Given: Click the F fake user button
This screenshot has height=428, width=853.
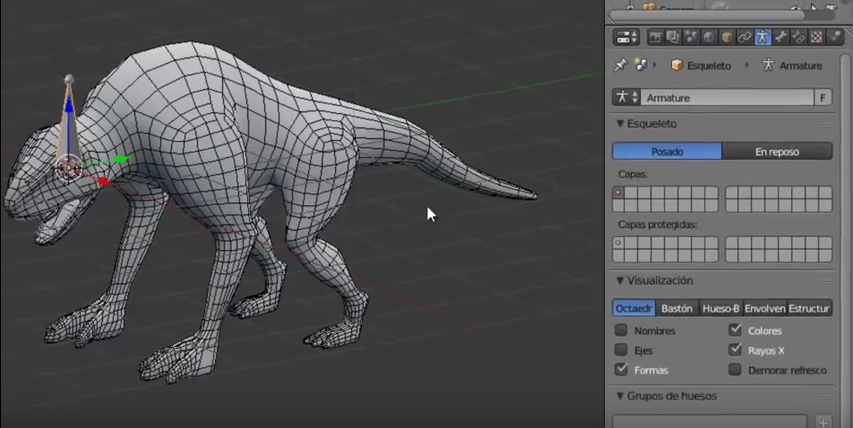Looking at the screenshot, I should point(823,98).
